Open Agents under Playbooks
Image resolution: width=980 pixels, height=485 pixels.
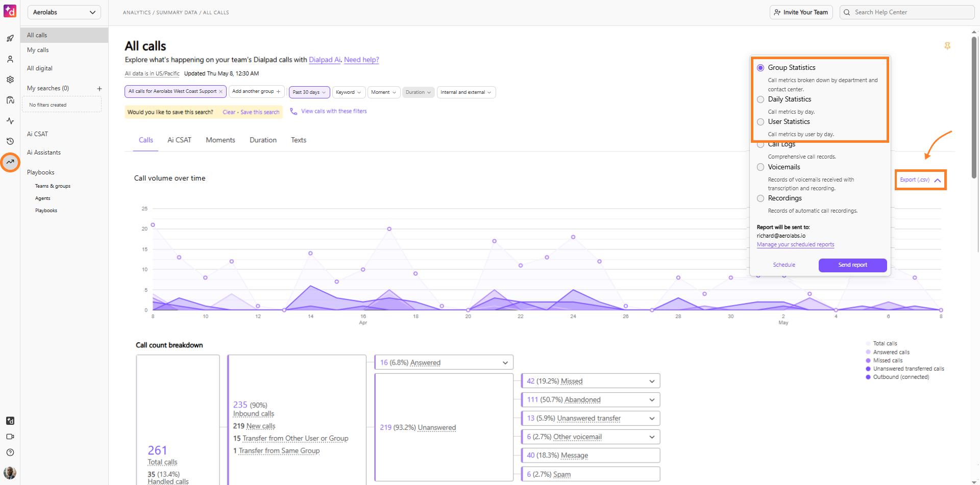pos(43,198)
